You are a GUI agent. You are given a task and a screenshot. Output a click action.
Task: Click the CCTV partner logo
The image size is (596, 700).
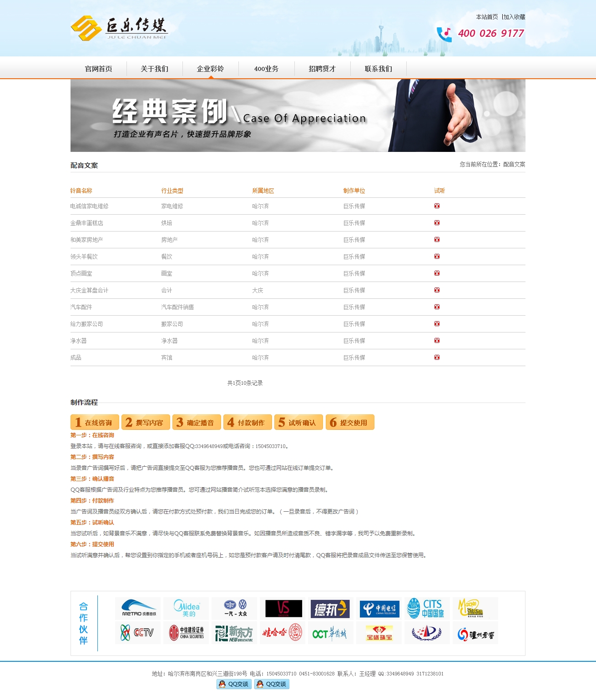click(137, 633)
